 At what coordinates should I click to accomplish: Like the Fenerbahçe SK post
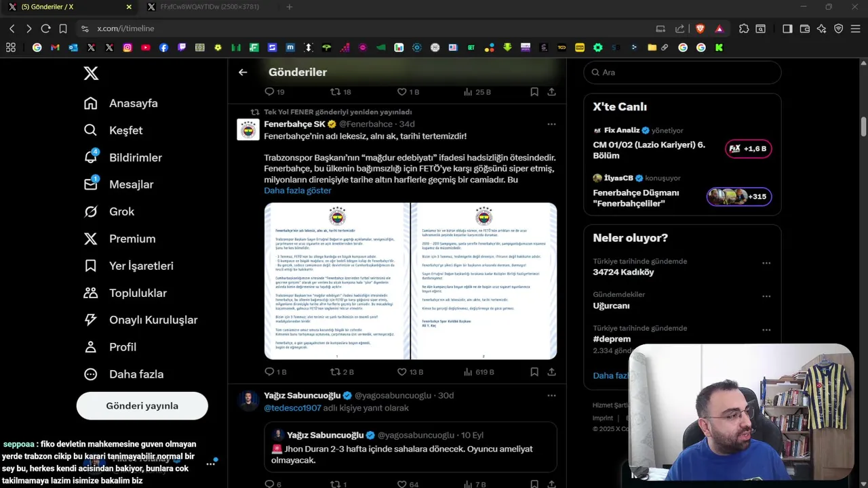tap(410, 372)
